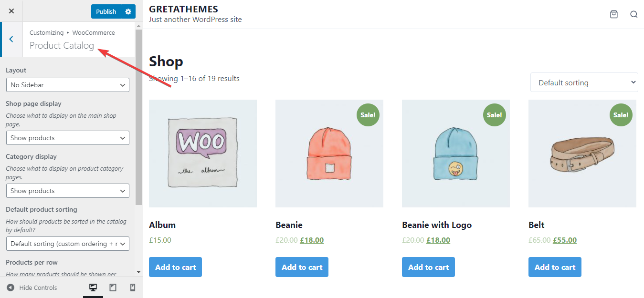Expand the Shop page display dropdown
This screenshot has width=644, height=298.
tap(67, 138)
